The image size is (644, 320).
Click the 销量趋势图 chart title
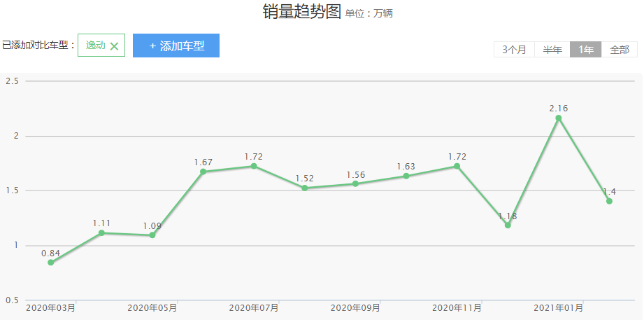point(302,13)
